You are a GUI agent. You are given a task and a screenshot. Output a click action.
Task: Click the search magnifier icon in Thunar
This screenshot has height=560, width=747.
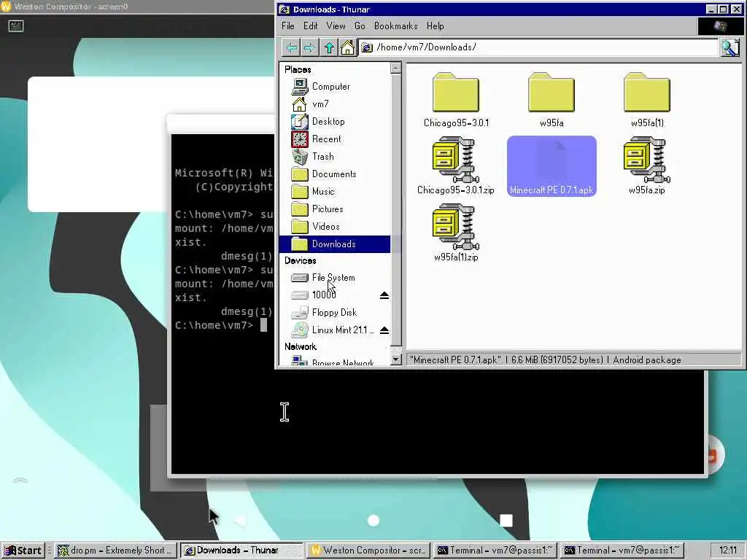pos(729,47)
